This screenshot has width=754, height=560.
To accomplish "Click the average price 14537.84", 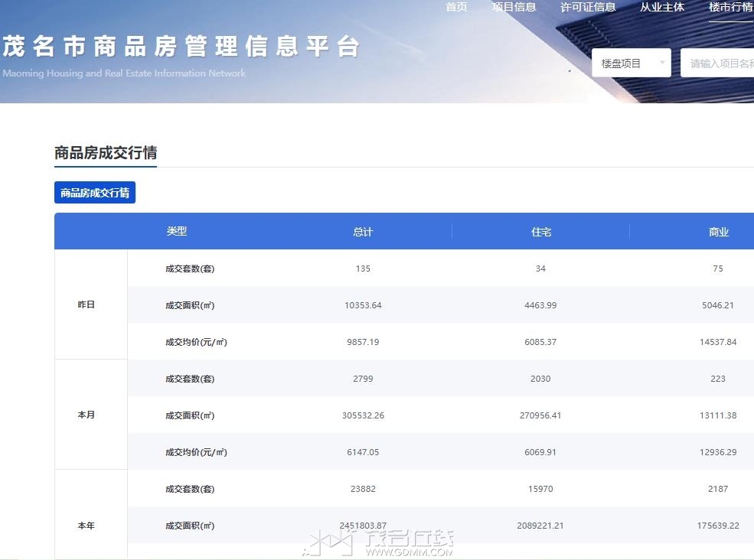I will click(718, 342).
